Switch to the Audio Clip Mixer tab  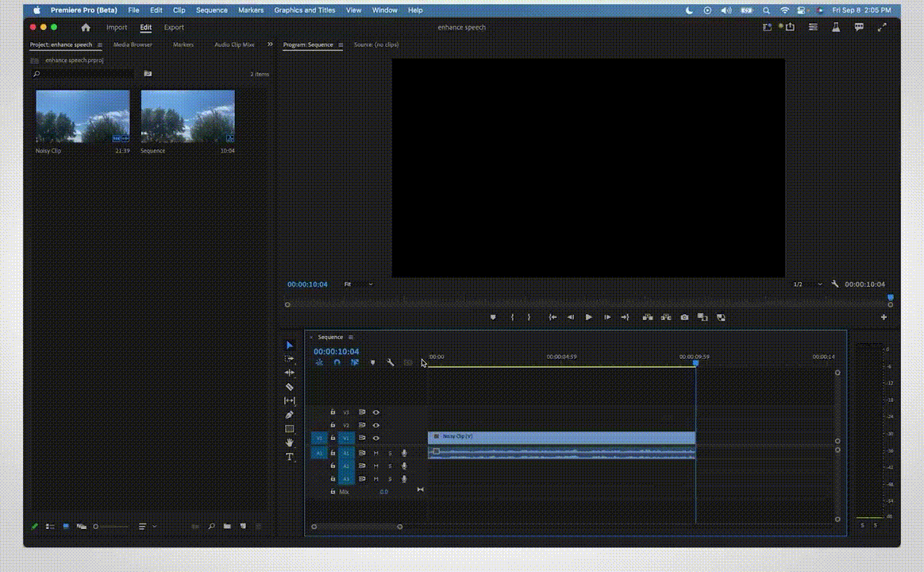[x=234, y=44]
